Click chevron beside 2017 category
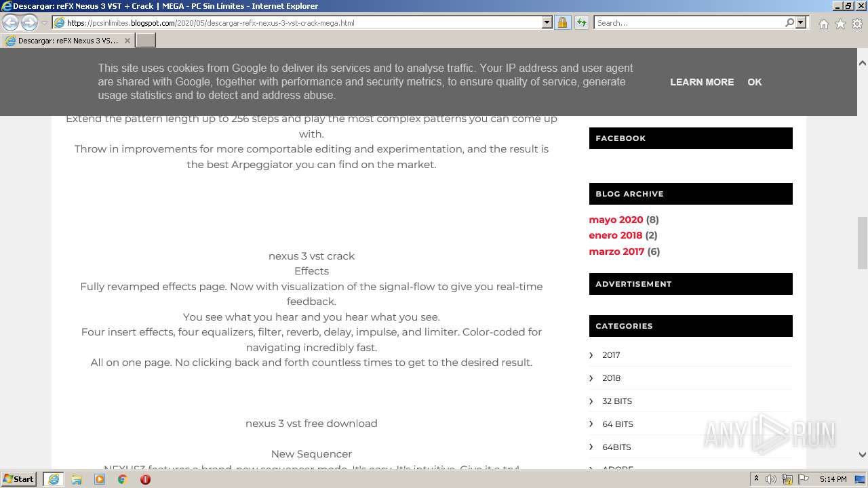868x488 pixels. click(x=591, y=355)
